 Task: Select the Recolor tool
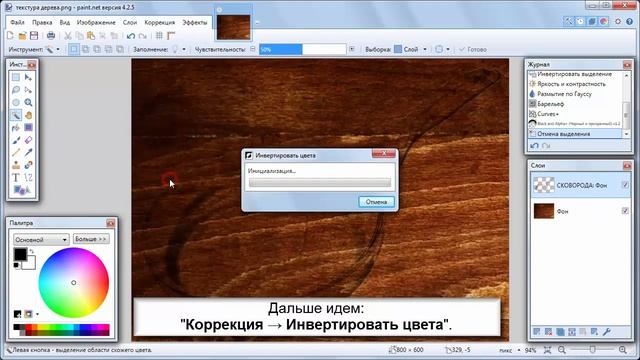(x=28, y=165)
